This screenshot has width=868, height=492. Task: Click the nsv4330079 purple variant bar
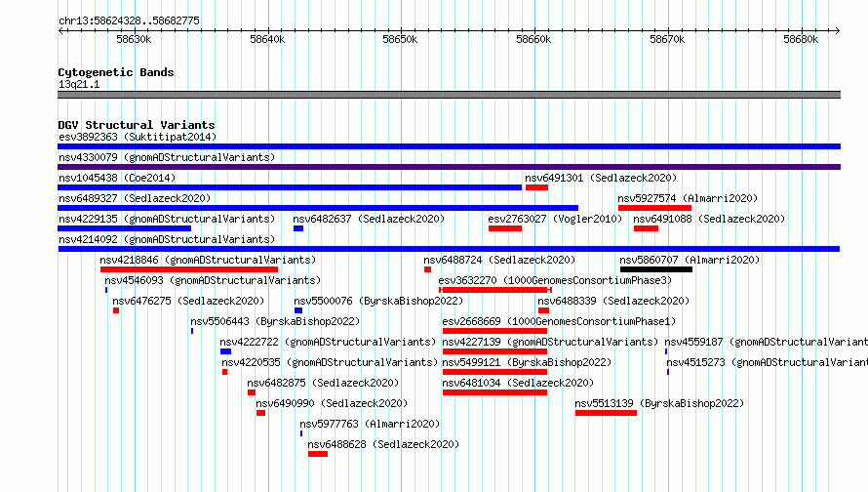[449, 167]
